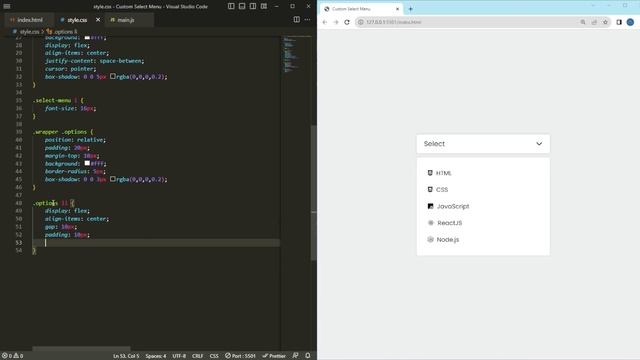Screen dimensions: 640x360
Task: Click the code minimap overview
Action: click(x=296, y=55)
